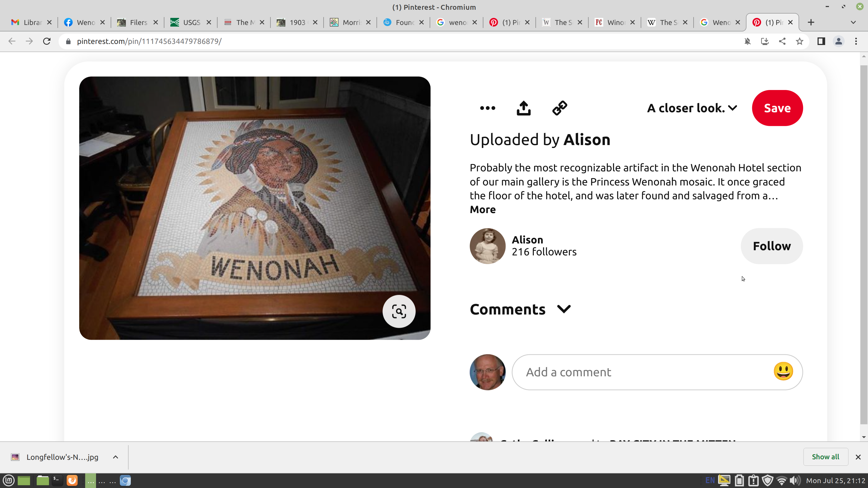Click Show all downloads
868x488 pixels.
tap(825, 457)
